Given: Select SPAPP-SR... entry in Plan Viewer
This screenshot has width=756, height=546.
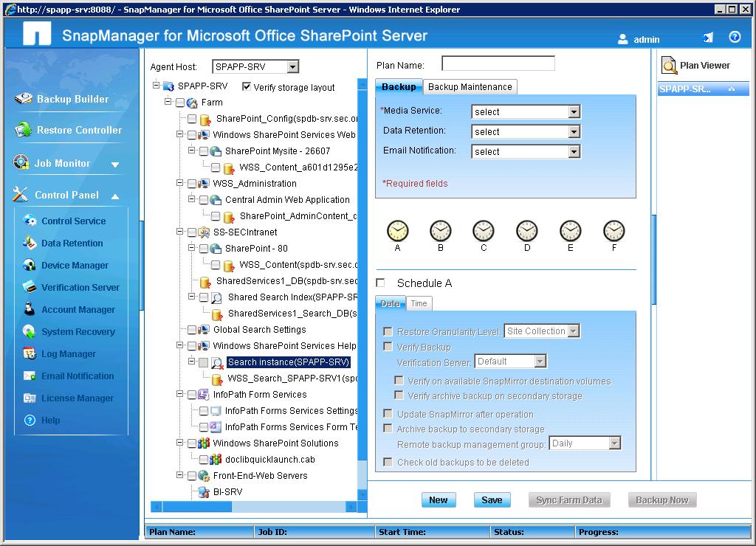Looking at the screenshot, I should (x=703, y=89).
